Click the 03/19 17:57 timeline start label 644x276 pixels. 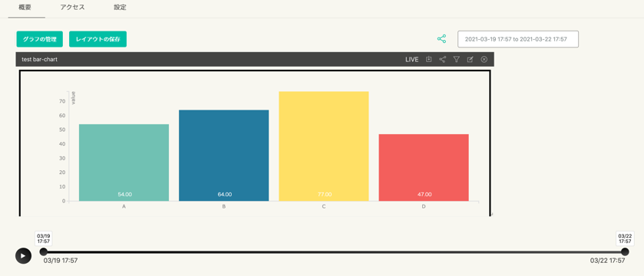pos(61,261)
